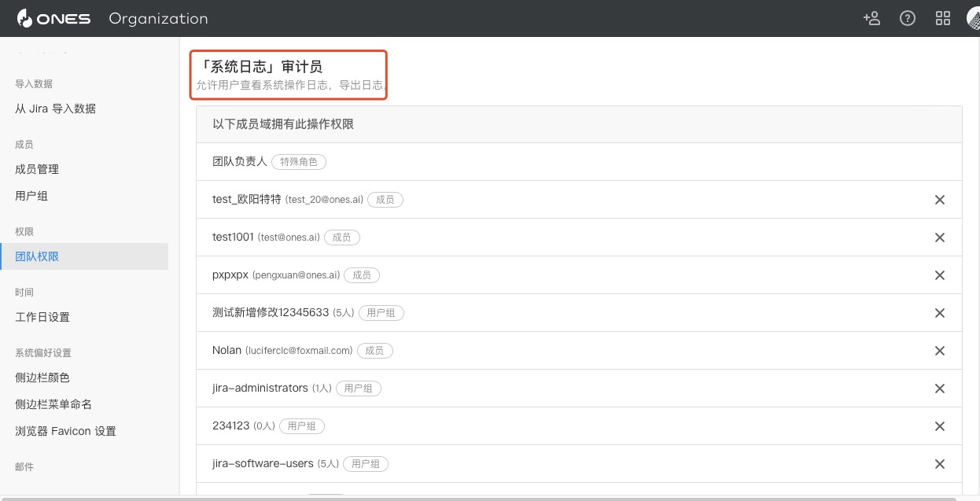Remove Nolan from the permission list
Viewport: 980px width, 501px height.
click(939, 351)
